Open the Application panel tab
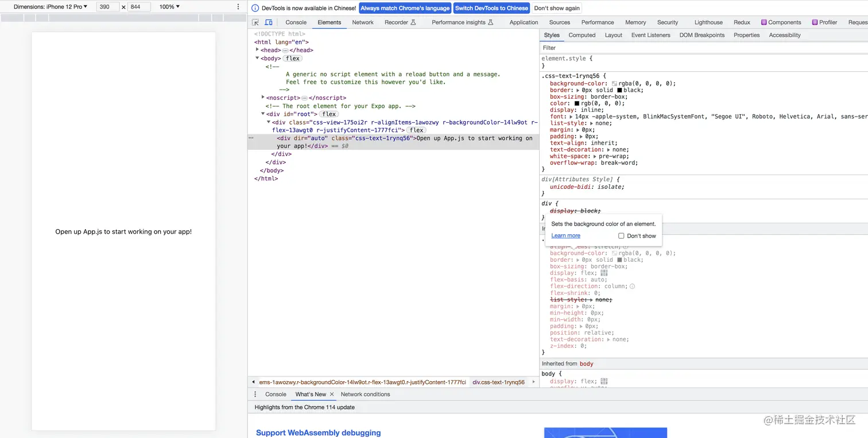The image size is (868, 438). coord(524,22)
